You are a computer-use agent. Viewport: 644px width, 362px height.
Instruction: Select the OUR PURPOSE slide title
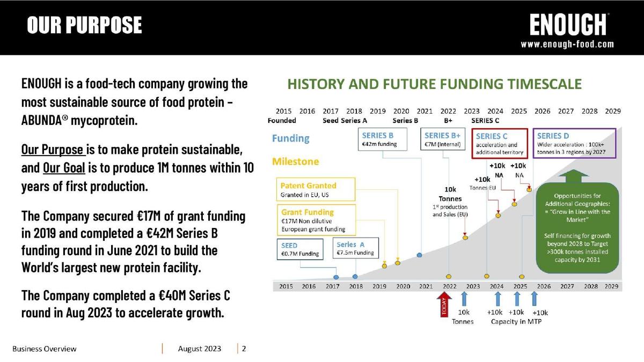[x=85, y=25]
